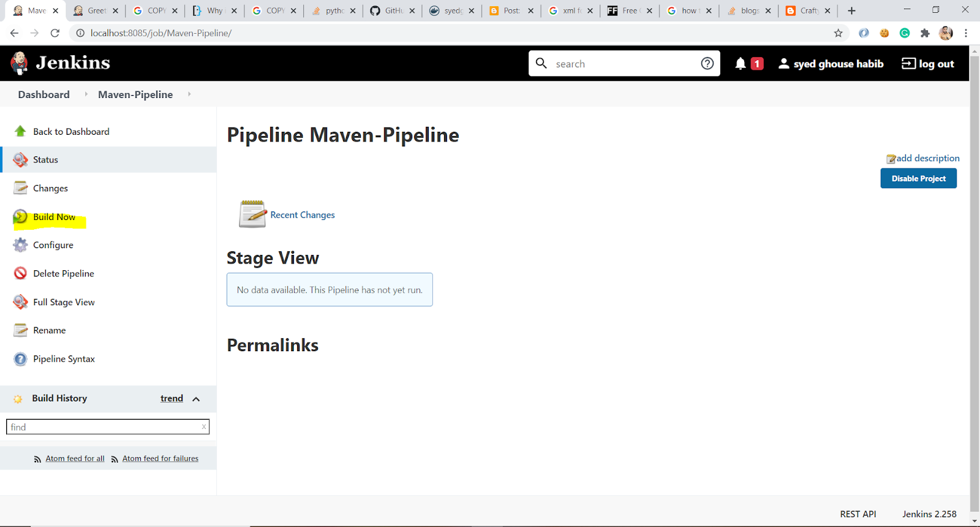This screenshot has width=980, height=527.
Task: Click the RSS icon beside Atom feed for all
Action: pos(37,459)
